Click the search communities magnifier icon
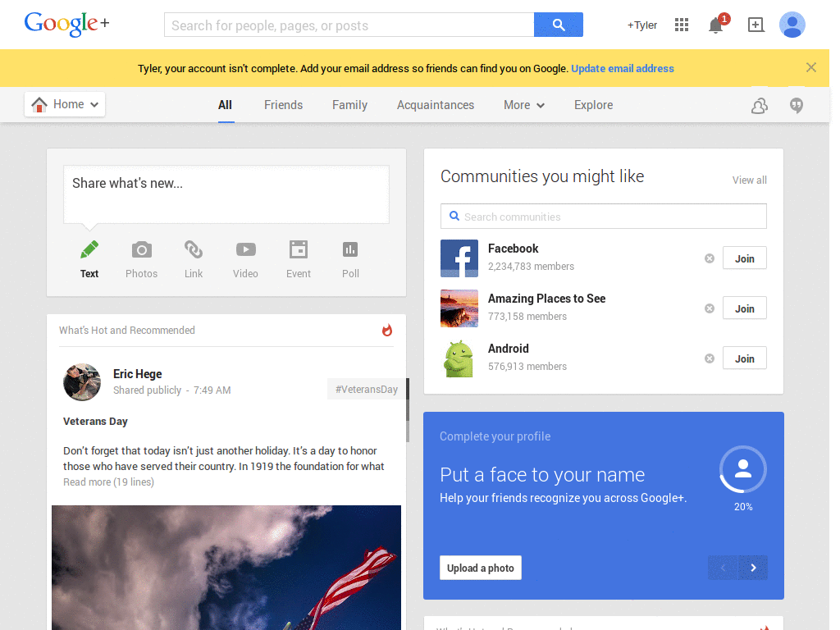 [454, 216]
